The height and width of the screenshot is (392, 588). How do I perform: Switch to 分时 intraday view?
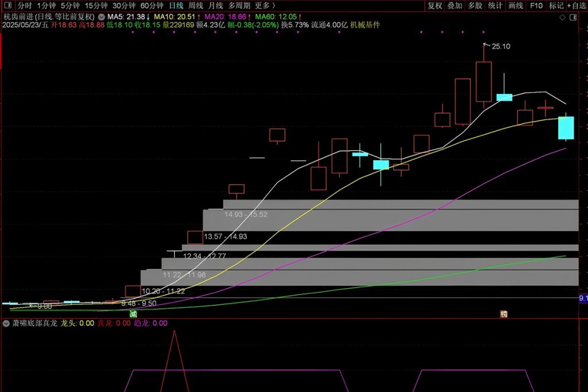coord(25,6)
